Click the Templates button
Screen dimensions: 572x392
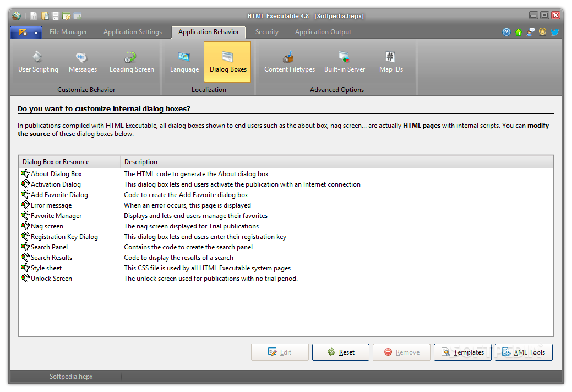point(462,352)
